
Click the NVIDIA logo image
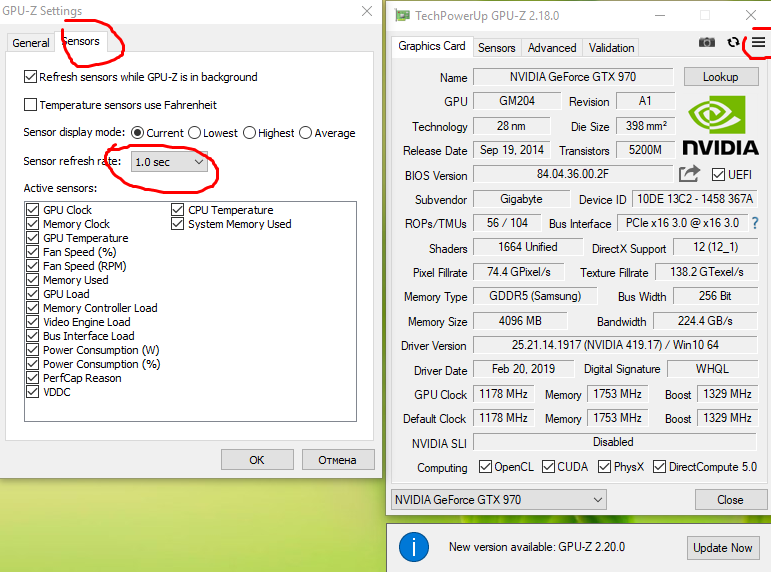pos(720,126)
